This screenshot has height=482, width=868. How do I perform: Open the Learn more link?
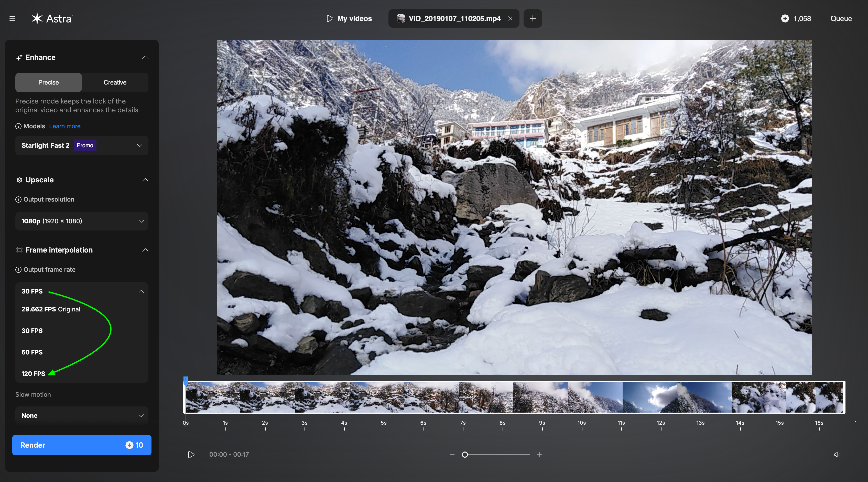tap(65, 126)
